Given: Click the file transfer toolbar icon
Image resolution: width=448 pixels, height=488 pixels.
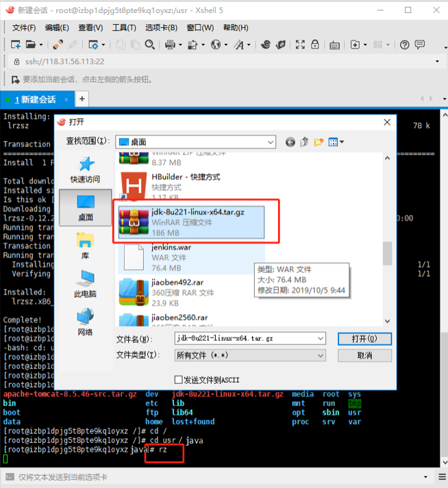Looking at the screenshot, I should click(192, 44).
